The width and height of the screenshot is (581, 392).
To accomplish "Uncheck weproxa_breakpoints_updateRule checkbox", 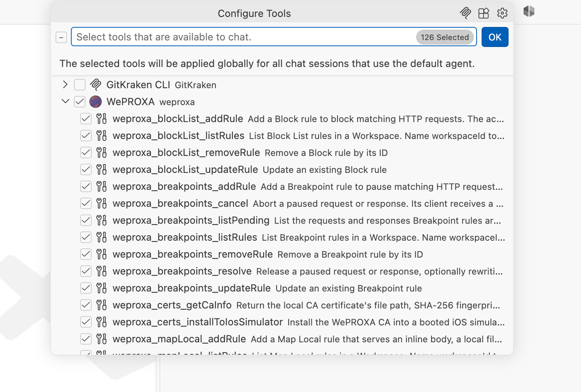I will (86, 288).
